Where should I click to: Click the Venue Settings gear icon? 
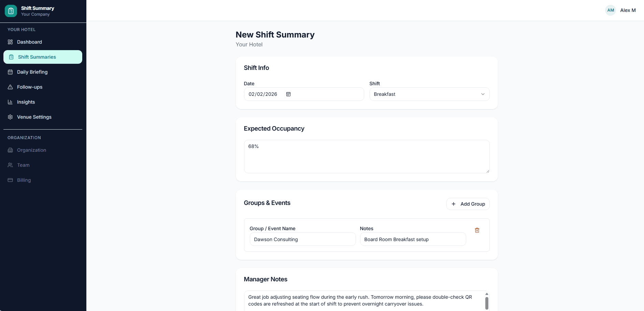10,117
